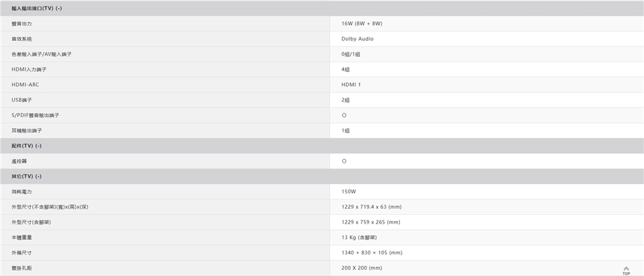Click the HDMI入力端子 label
This screenshot has height=276, width=644.
(29, 70)
